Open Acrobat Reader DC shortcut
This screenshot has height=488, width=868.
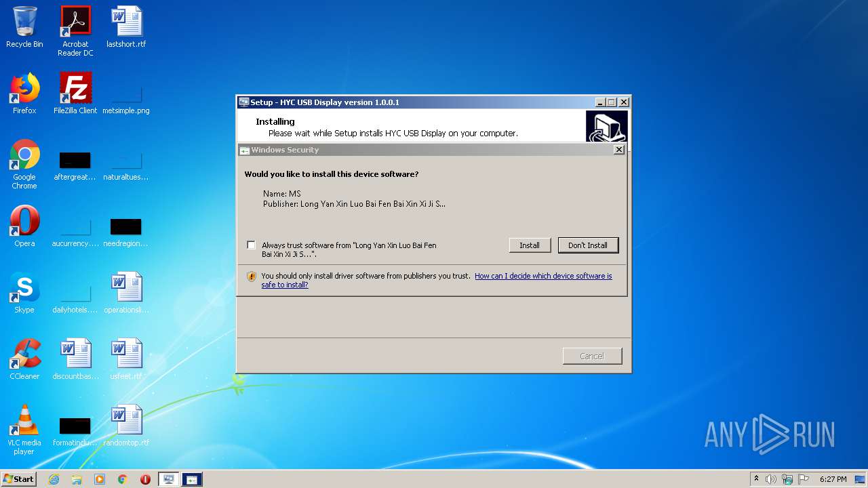coord(75,30)
